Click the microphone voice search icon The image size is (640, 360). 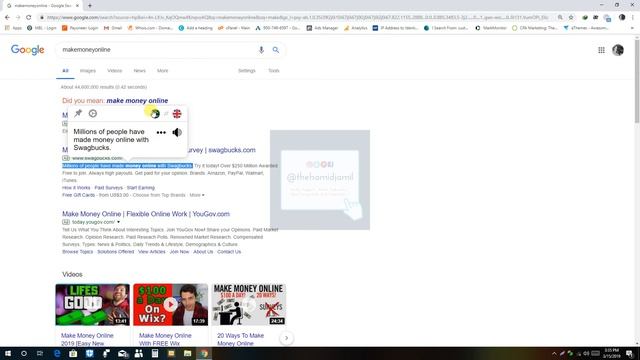(261, 50)
